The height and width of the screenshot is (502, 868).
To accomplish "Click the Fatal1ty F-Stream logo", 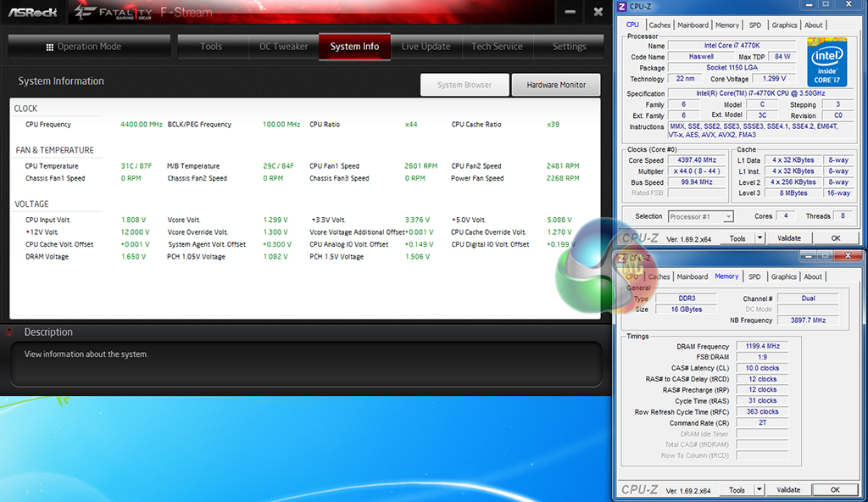I will coord(142,12).
